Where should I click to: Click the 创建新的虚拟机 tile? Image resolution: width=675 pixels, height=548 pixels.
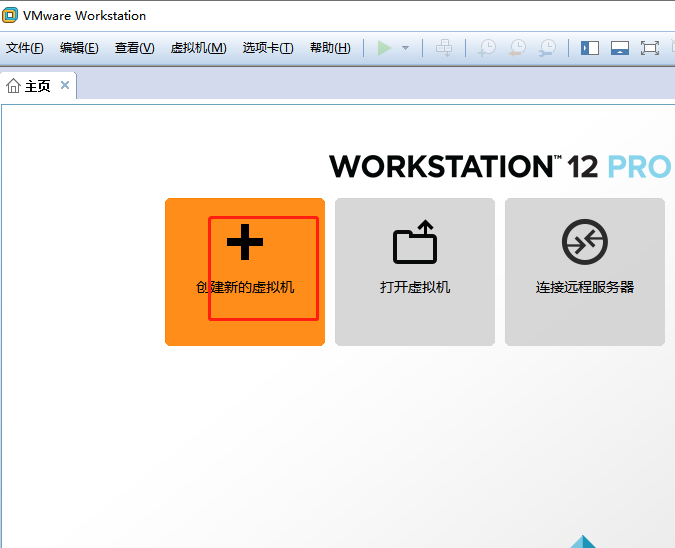tap(245, 272)
